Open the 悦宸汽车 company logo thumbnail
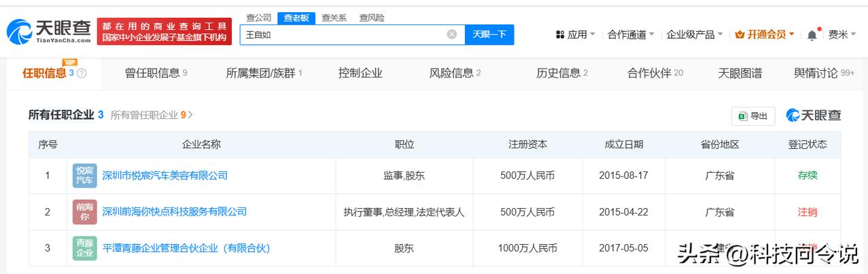This screenshot has height=274, width=868. pos(85,175)
